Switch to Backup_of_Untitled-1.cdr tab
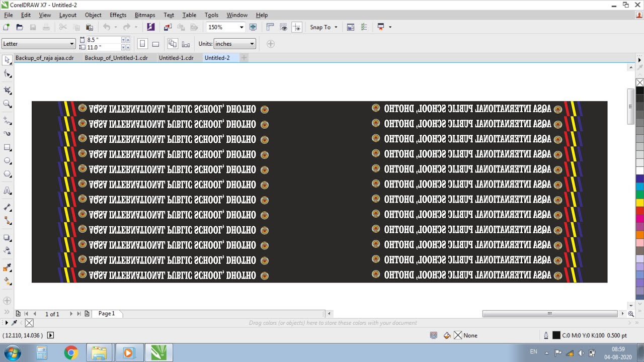Viewport: 644px width, 362px height. pyautogui.click(x=116, y=58)
